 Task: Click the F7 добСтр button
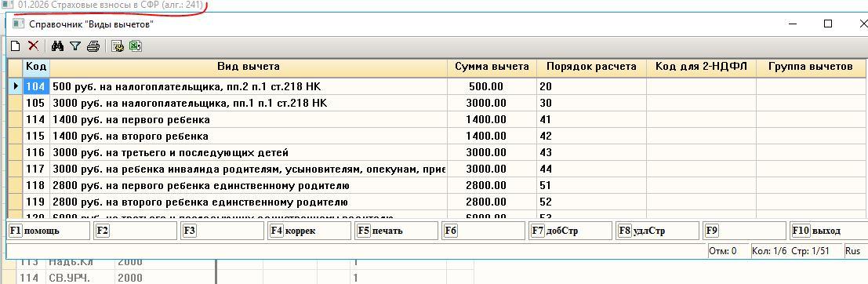click(x=570, y=231)
